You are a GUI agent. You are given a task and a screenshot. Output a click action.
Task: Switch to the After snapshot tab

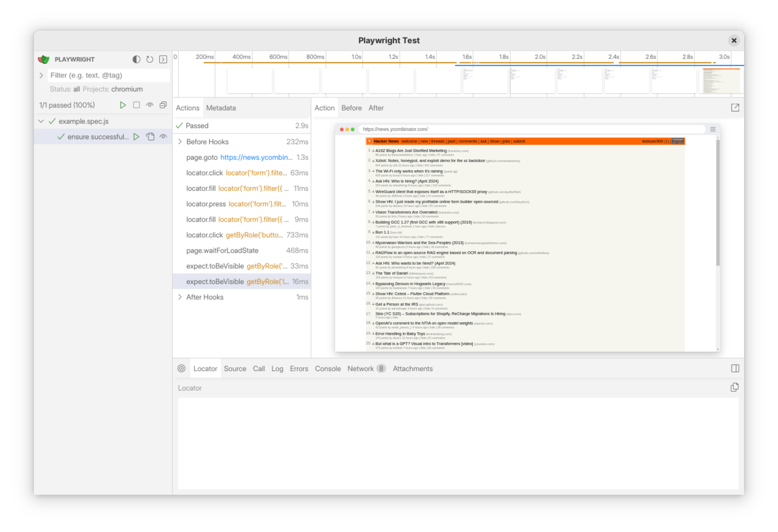coord(376,108)
